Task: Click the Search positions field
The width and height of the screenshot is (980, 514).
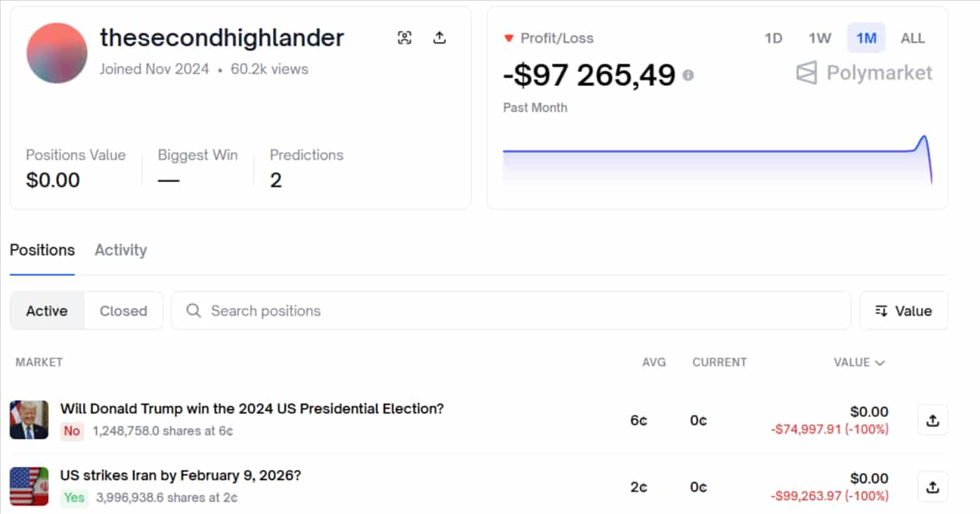Action: click(511, 311)
